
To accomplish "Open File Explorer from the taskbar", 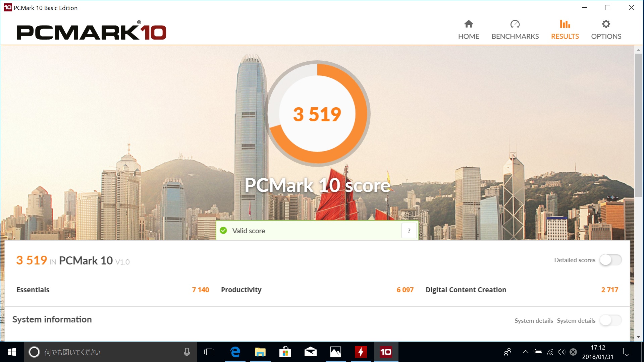I will pos(260,352).
